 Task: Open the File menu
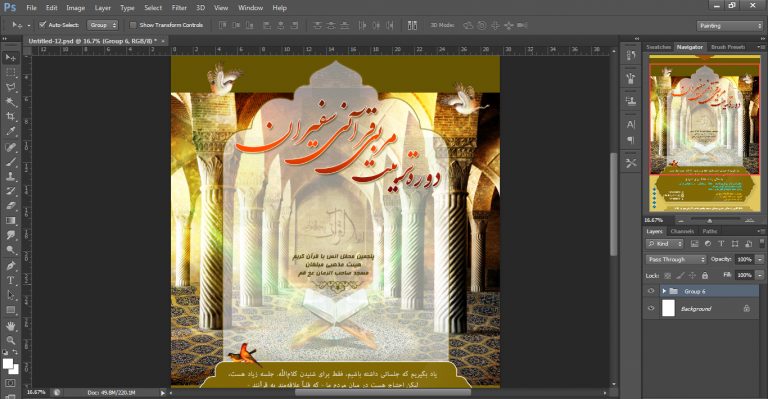tap(31, 8)
